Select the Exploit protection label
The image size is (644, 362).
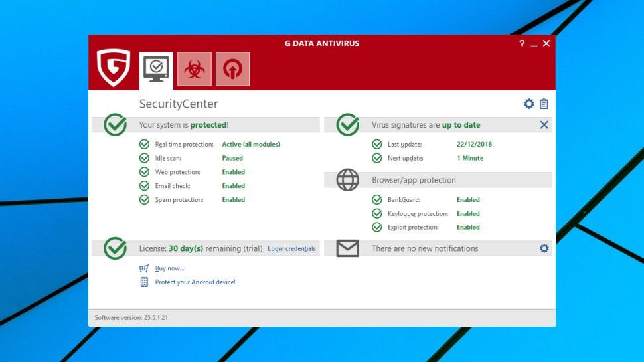(x=413, y=227)
